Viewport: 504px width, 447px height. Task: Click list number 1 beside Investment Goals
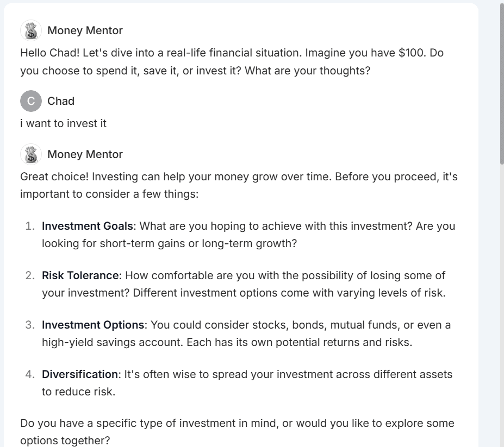tap(30, 226)
